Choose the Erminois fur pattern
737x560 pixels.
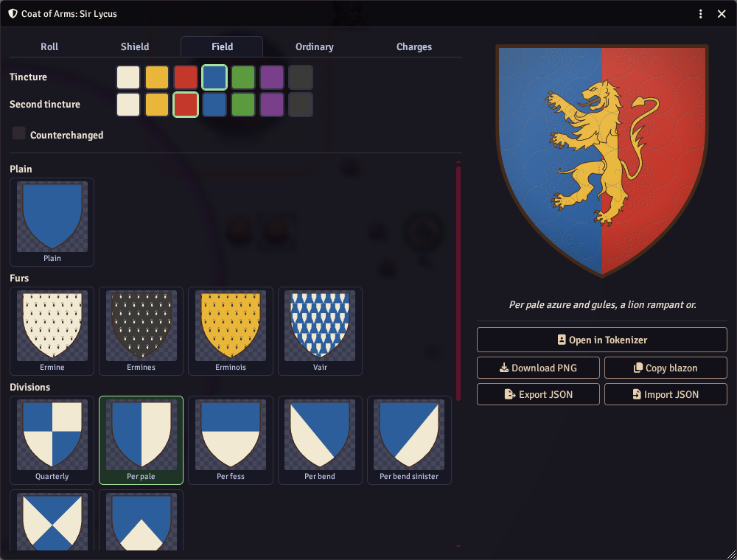click(x=230, y=331)
